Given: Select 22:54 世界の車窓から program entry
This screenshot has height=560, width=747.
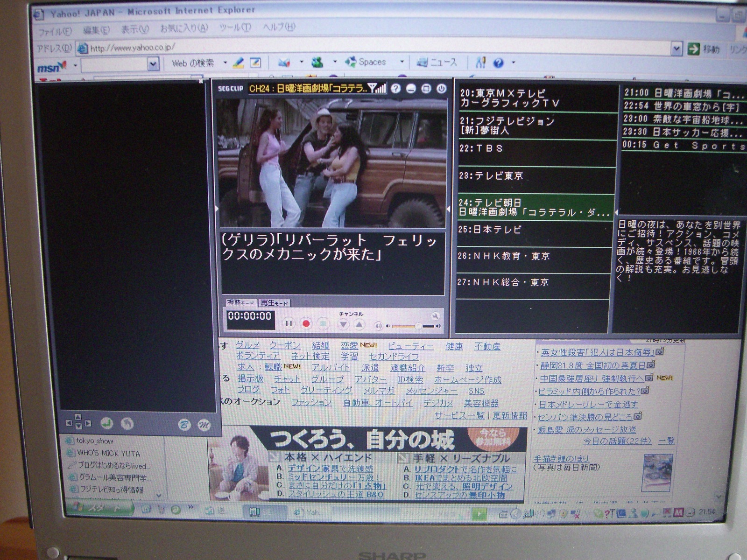Looking at the screenshot, I should pyautogui.click(x=683, y=106).
